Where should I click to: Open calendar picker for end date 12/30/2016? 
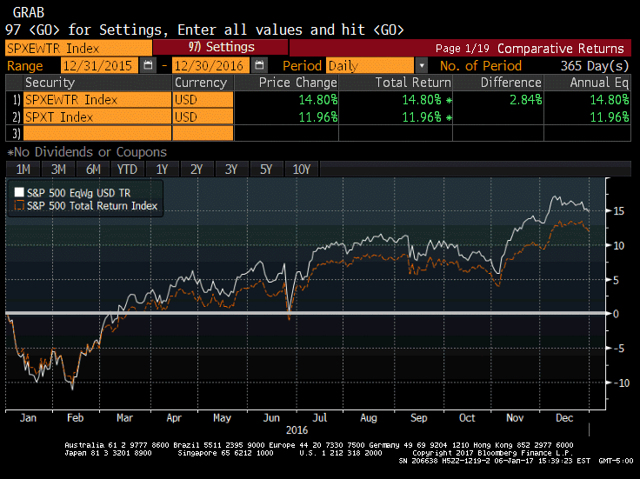259,65
